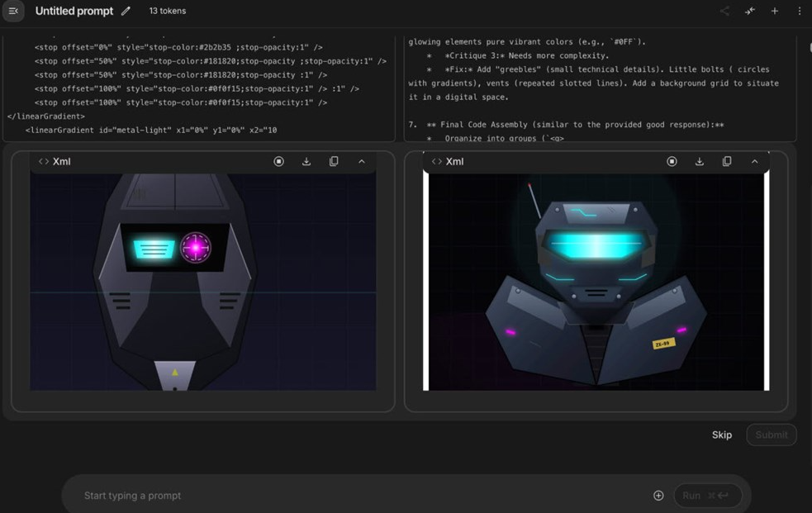Toggle preview mode on left Xml panel
812x513 pixels.
coord(278,162)
